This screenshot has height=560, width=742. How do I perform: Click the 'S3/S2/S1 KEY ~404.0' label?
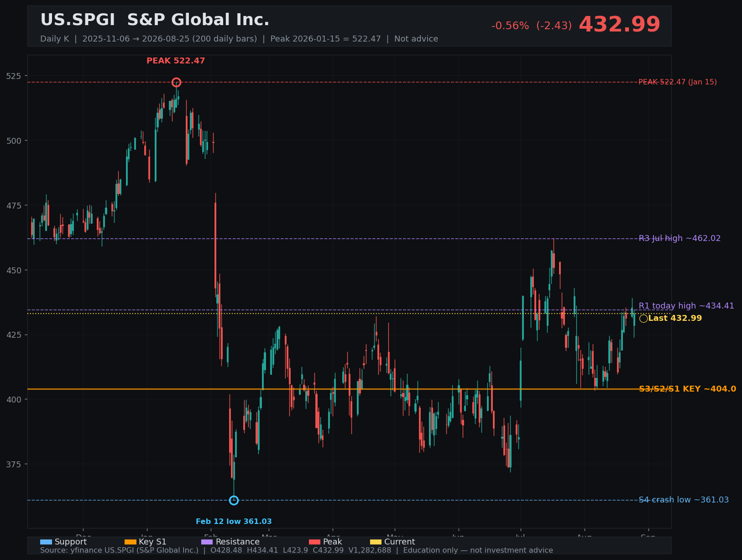pos(687,389)
